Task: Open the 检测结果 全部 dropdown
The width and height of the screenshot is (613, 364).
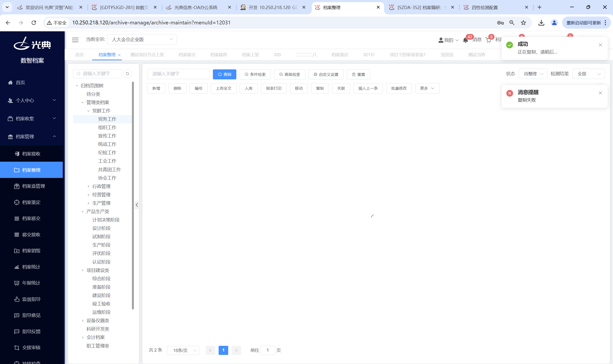Action: click(x=588, y=74)
